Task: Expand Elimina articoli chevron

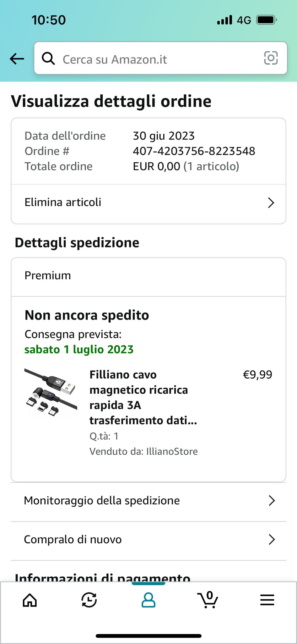Action: pos(271,203)
